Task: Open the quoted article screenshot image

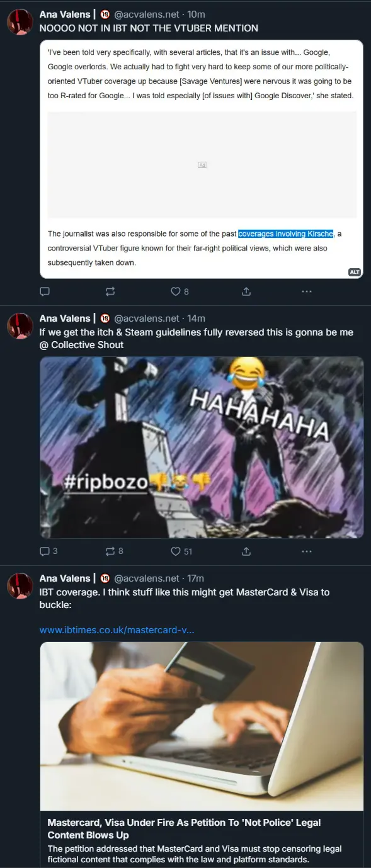Action: click(x=202, y=159)
